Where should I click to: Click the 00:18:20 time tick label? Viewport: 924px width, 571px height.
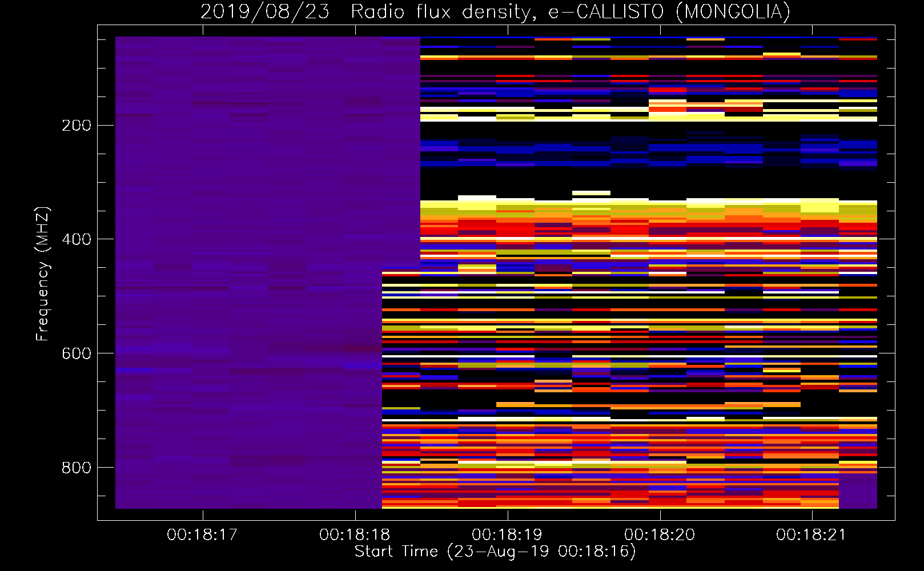coord(660,535)
